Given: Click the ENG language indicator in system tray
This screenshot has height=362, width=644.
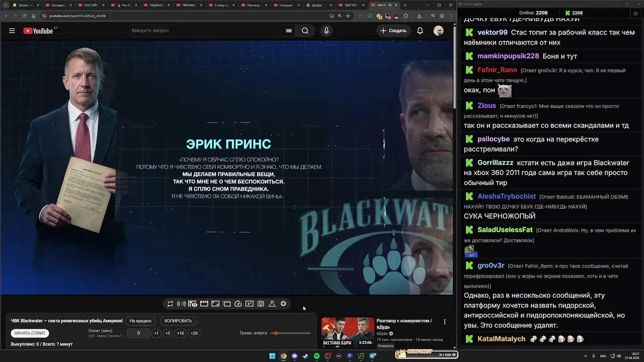Looking at the screenshot, I should (x=603, y=356).
